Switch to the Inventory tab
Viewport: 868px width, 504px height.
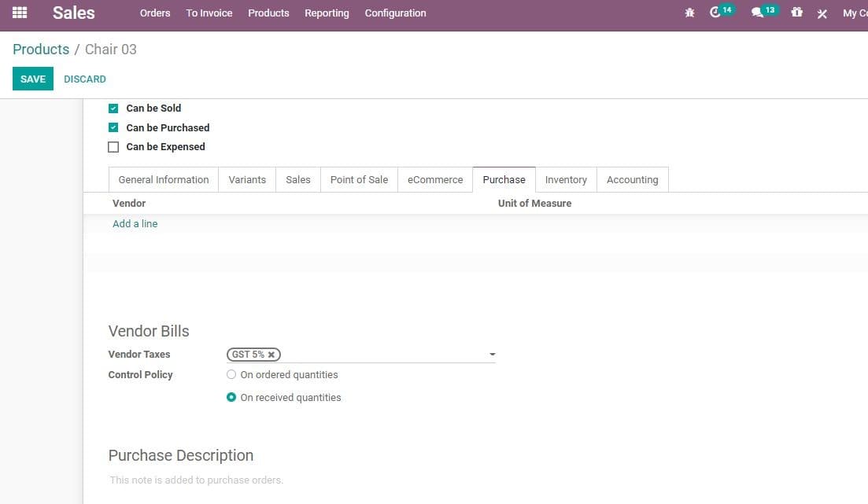click(566, 179)
